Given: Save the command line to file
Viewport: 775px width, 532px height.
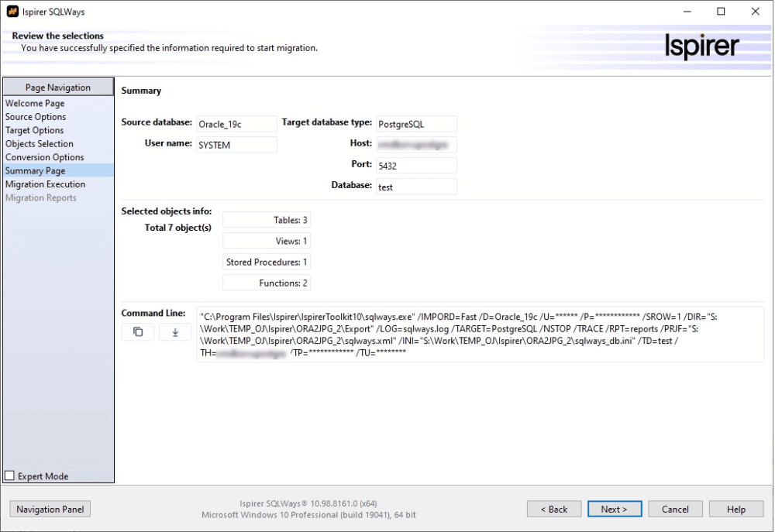Looking at the screenshot, I should pyautogui.click(x=175, y=332).
